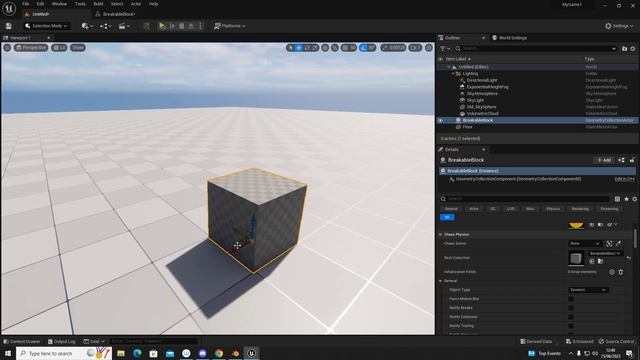This screenshot has height=360, width=640.
Task: Lock the BreakableBlock details panel
Action: 632,160
